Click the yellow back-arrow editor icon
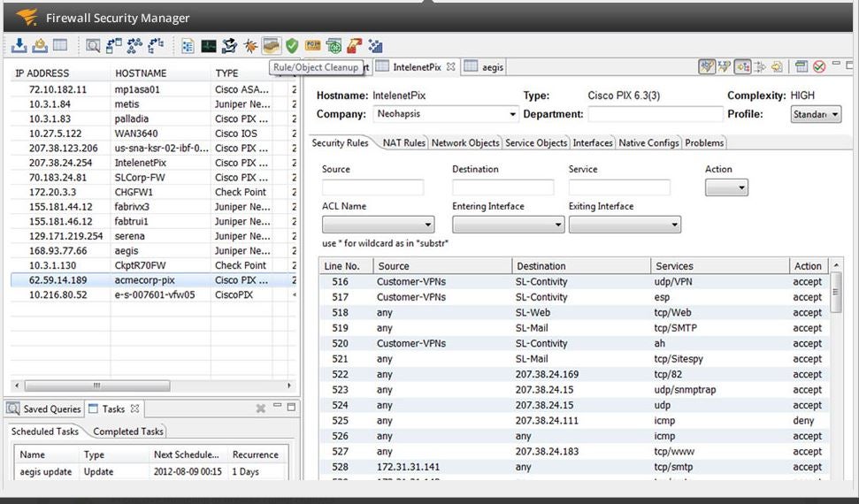This screenshot has width=859, height=504. 777,67
